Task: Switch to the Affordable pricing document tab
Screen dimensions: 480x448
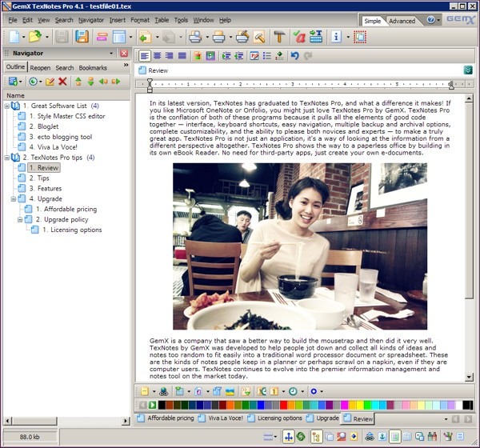Action: 166,418
